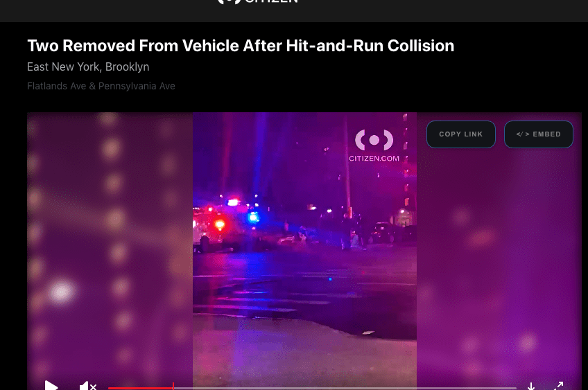Click the CITIZEN.COM watermark on video

coord(374,145)
